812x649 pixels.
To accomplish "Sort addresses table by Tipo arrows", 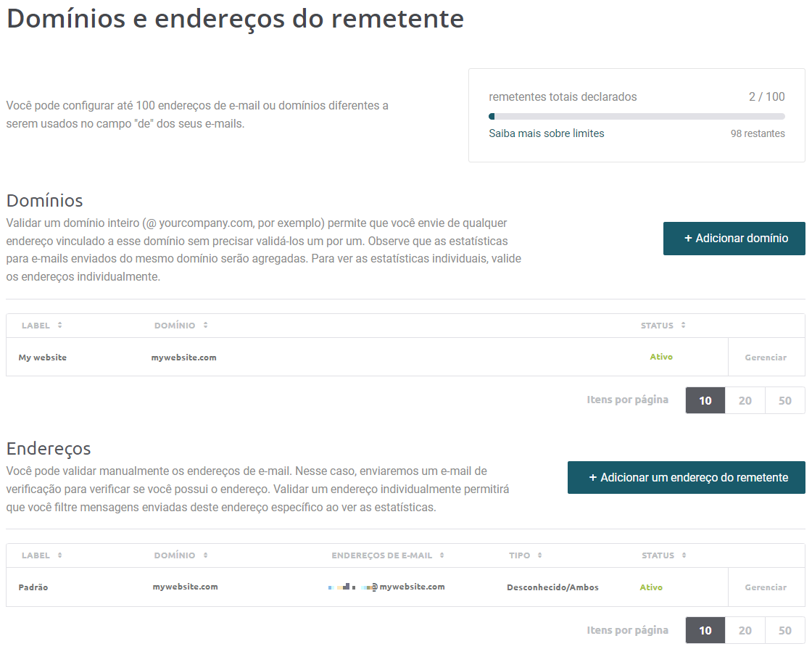I will [x=539, y=555].
